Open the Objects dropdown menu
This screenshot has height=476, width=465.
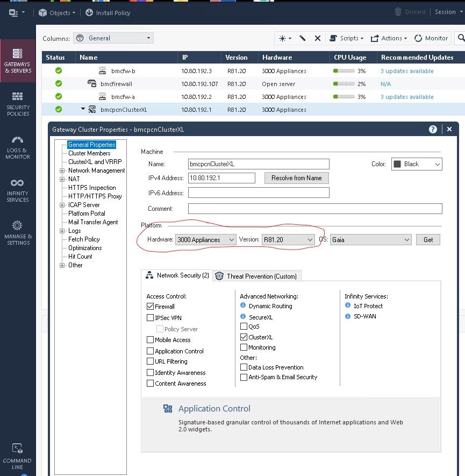tap(57, 13)
